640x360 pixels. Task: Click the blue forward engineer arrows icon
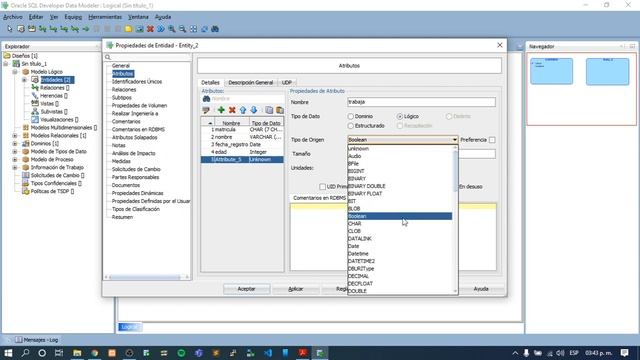click(x=161, y=29)
